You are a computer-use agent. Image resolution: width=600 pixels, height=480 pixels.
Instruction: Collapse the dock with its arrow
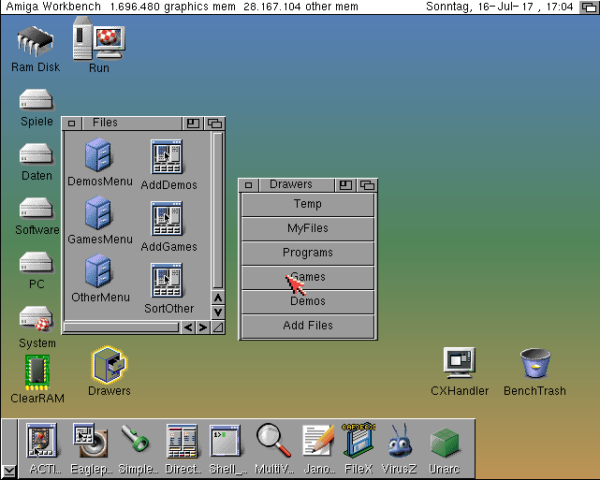[9, 472]
